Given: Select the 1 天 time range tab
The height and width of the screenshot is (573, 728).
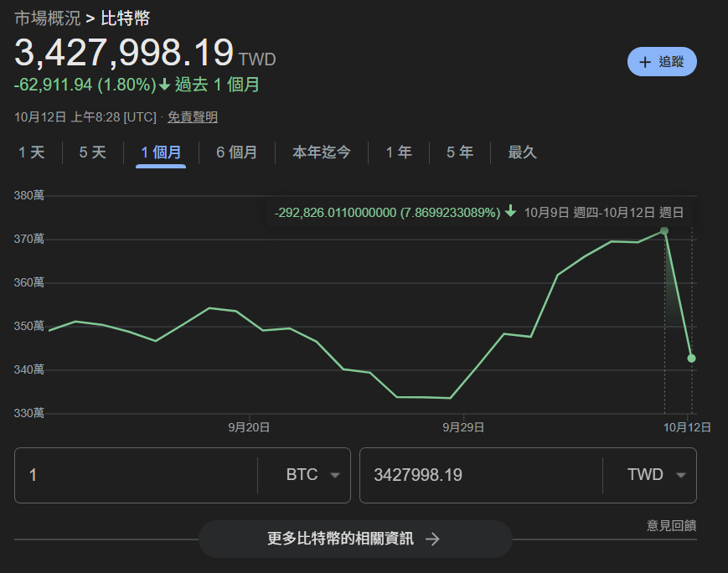Looking at the screenshot, I should (31, 152).
